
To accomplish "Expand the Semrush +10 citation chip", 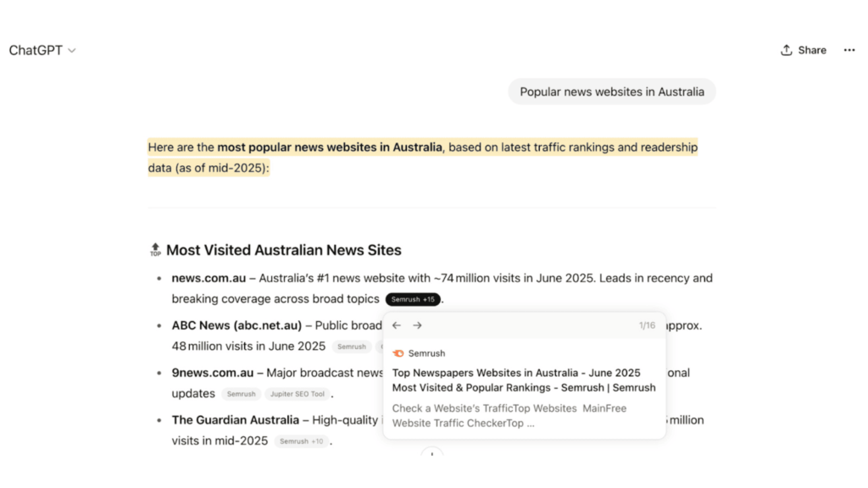I will (302, 441).
